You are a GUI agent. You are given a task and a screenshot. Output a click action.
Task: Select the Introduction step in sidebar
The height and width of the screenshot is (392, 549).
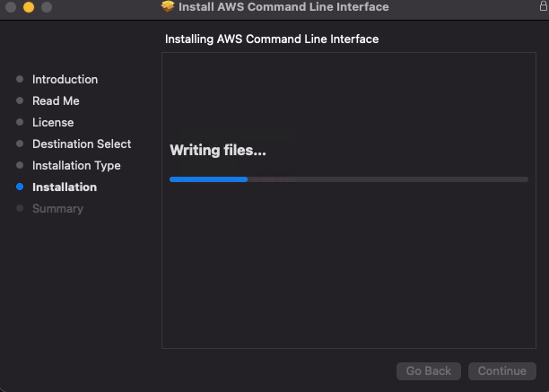pos(65,80)
